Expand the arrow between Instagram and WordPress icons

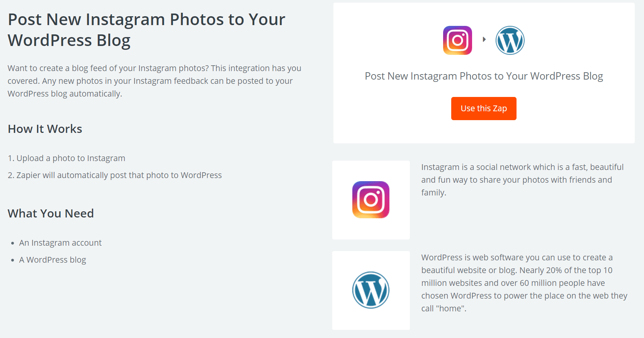[485, 39]
